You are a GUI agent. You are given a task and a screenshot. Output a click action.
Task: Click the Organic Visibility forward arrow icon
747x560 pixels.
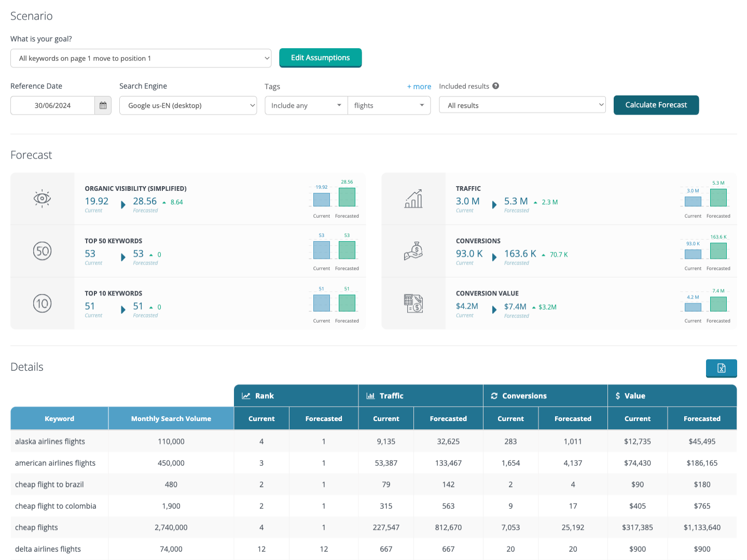coord(123,205)
